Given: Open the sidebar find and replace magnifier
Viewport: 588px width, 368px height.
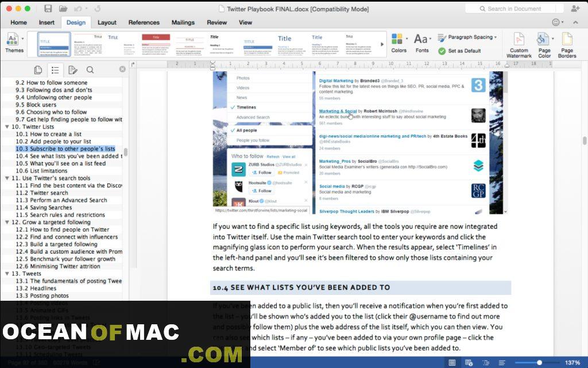Looking at the screenshot, I should [90, 70].
